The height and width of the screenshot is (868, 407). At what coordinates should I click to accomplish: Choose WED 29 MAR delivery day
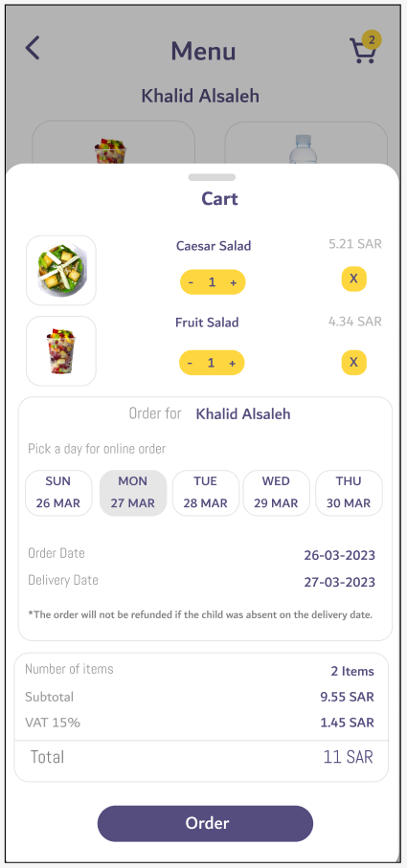pyautogui.click(x=276, y=493)
